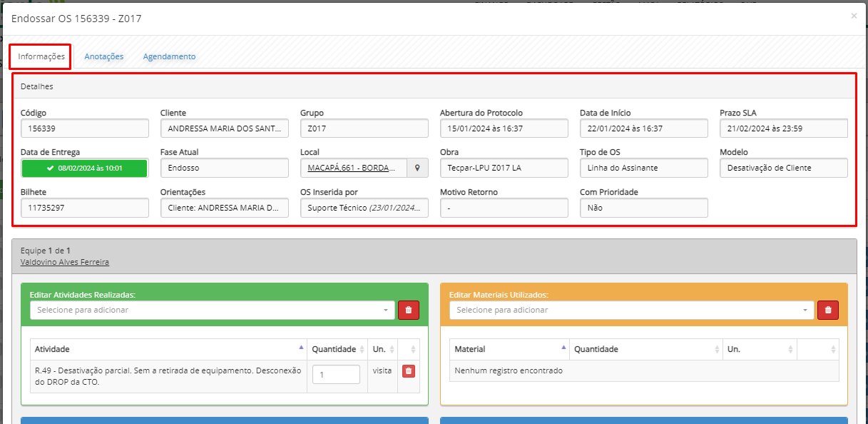Click red trash button in Materiais Utilizados header

(828, 310)
